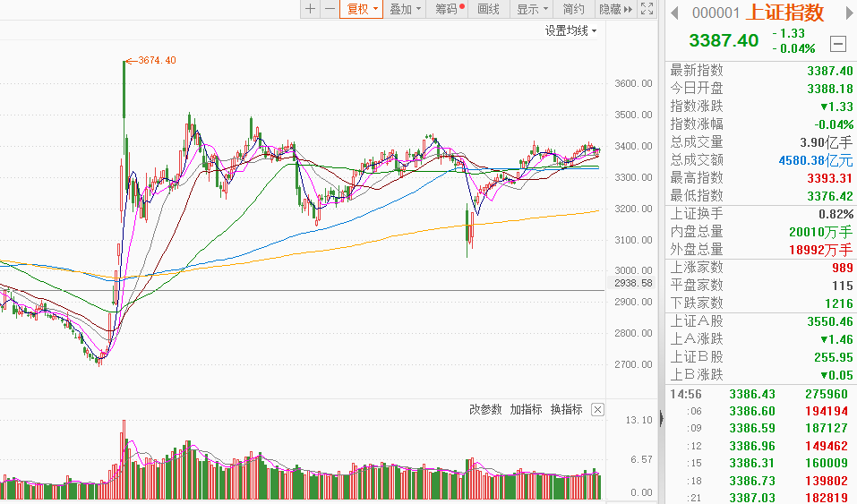Go to previous stock using left arrow

(673, 12)
